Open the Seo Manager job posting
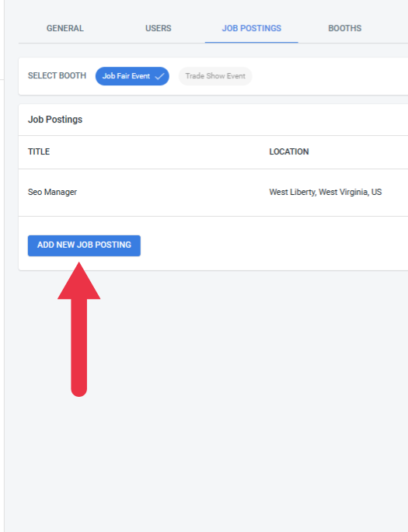This screenshot has width=408, height=532. 52,192
